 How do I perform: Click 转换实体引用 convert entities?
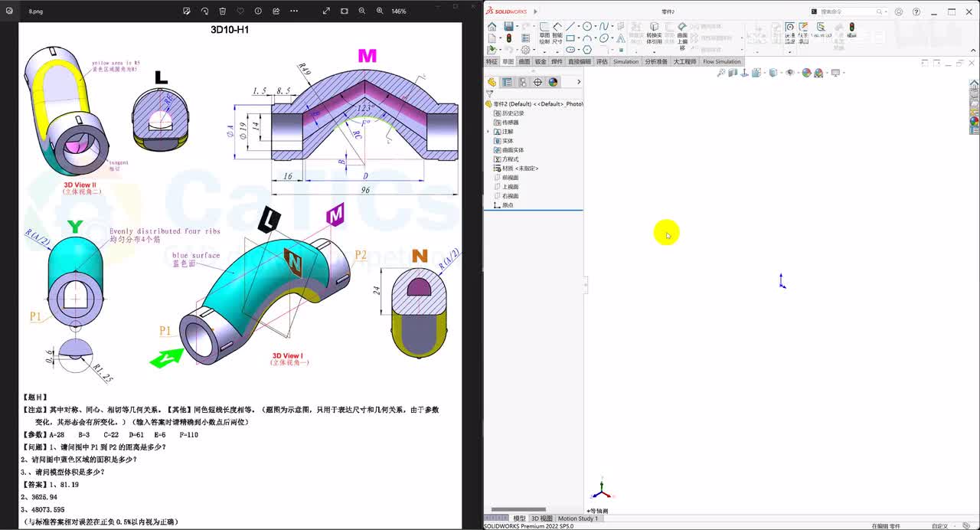(x=654, y=34)
